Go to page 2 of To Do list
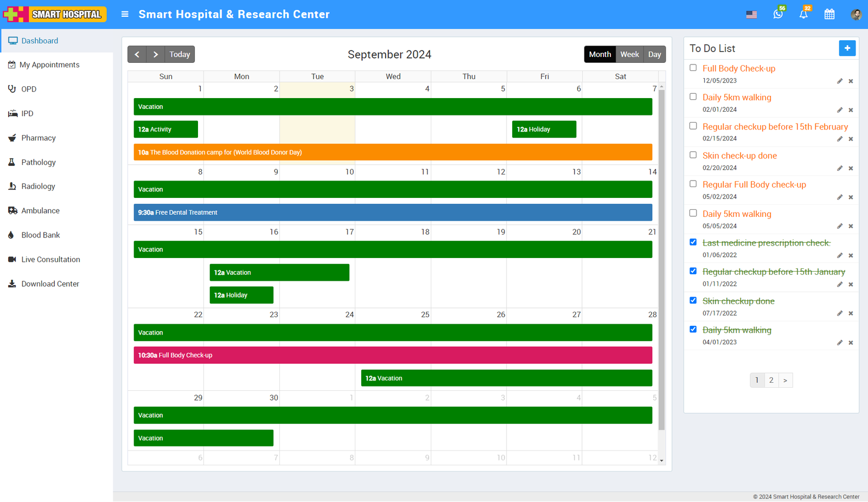Image resolution: width=868 pixels, height=502 pixels. click(x=771, y=380)
